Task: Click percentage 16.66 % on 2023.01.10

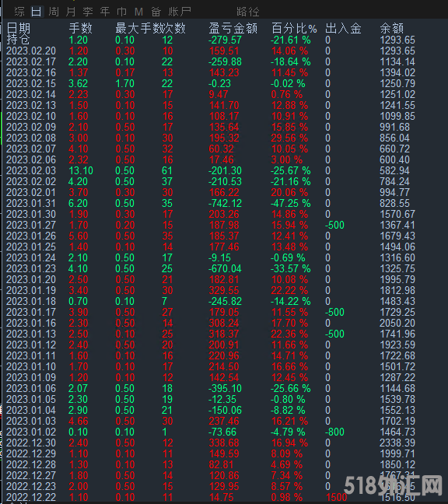Action: 289,367
